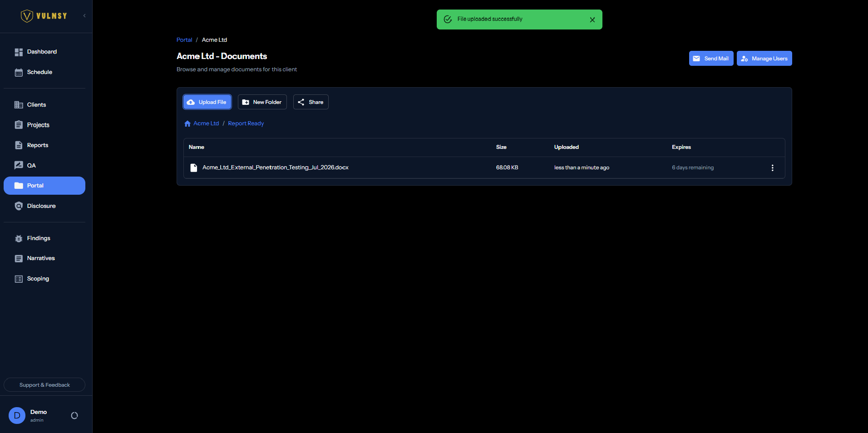This screenshot has height=433, width=868.
Task: Open the QA section
Action: (x=44, y=165)
